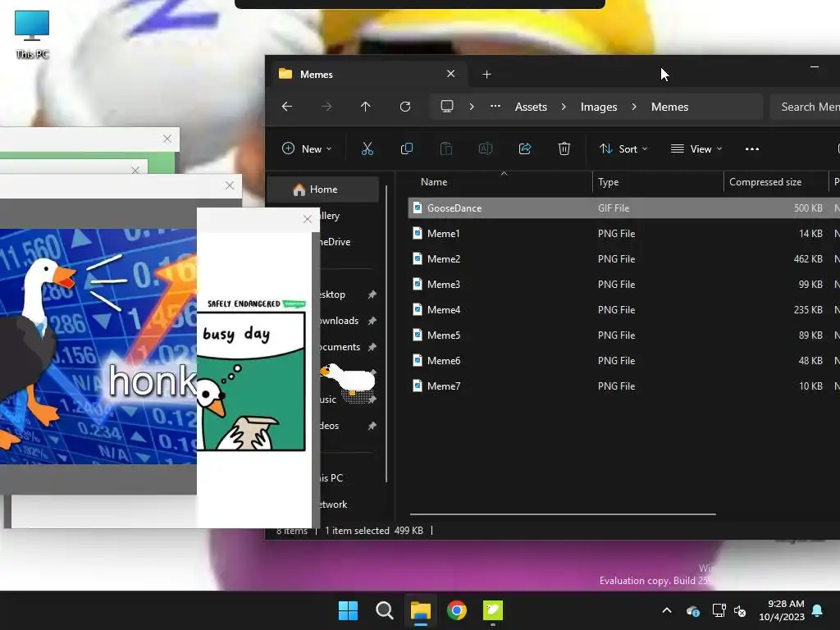This screenshot has width=840, height=630.
Task: Click the horizontal scrollbar in file list
Action: click(x=563, y=514)
